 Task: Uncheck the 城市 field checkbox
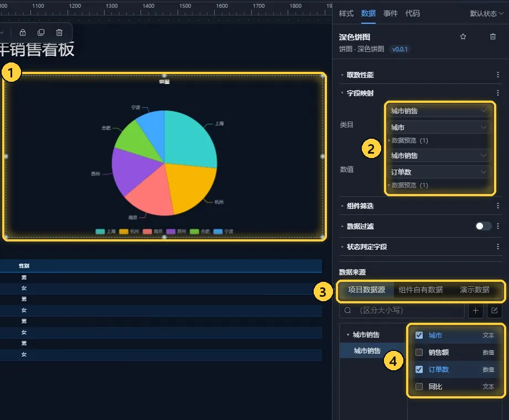pyautogui.click(x=419, y=335)
